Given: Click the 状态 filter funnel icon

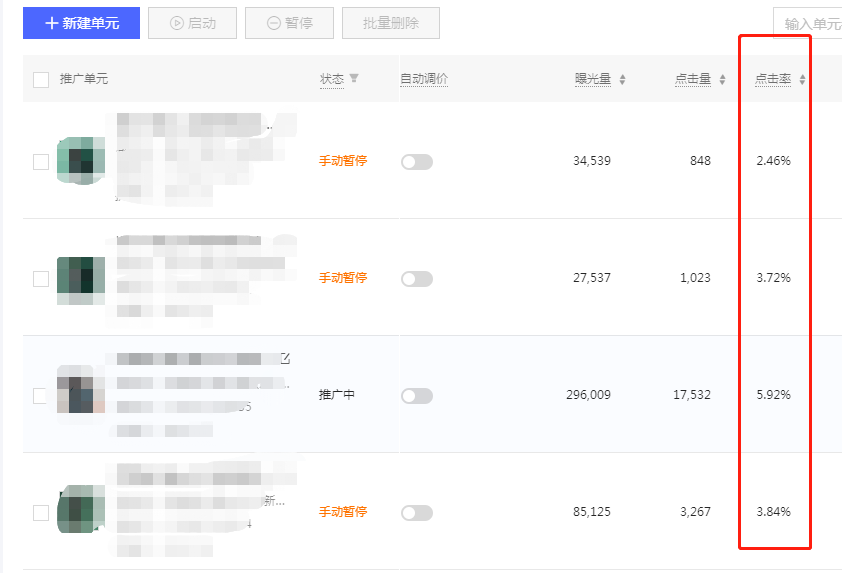Looking at the screenshot, I should point(354,78).
